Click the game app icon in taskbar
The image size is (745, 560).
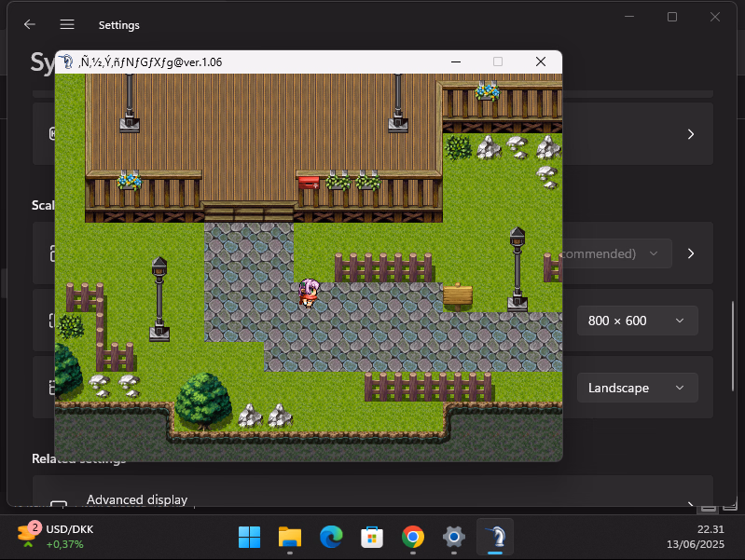point(495,537)
